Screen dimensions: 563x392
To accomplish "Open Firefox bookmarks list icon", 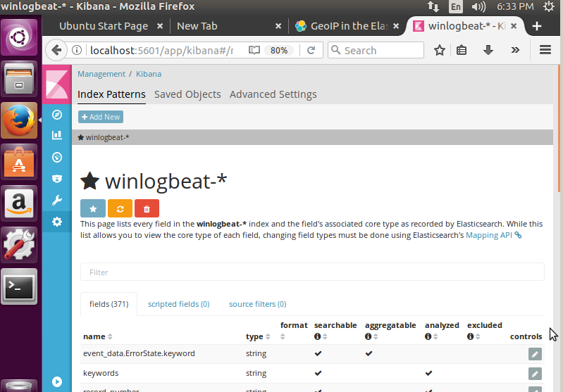I will point(462,50).
